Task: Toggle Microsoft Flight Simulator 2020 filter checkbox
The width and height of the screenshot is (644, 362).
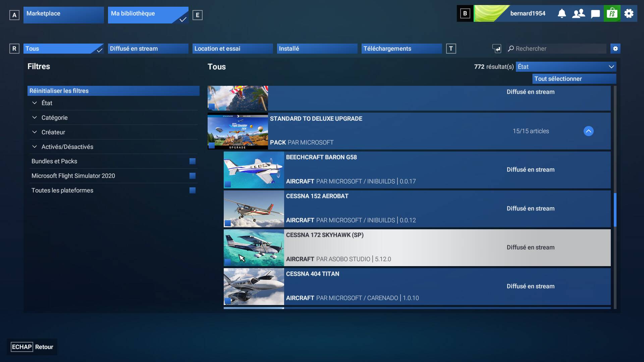Action: coord(193,176)
